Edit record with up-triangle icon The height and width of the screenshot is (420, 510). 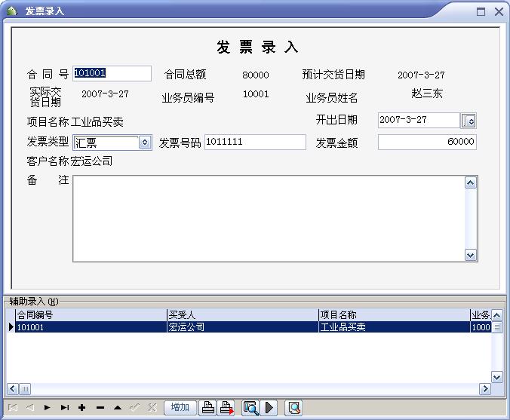coord(118,407)
